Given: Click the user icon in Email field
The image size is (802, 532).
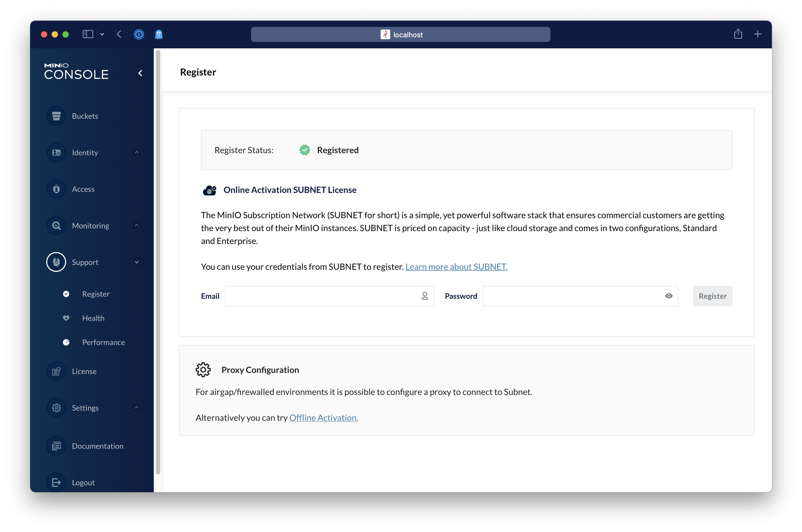Looking at the screenshot, I should coord(425,296).
